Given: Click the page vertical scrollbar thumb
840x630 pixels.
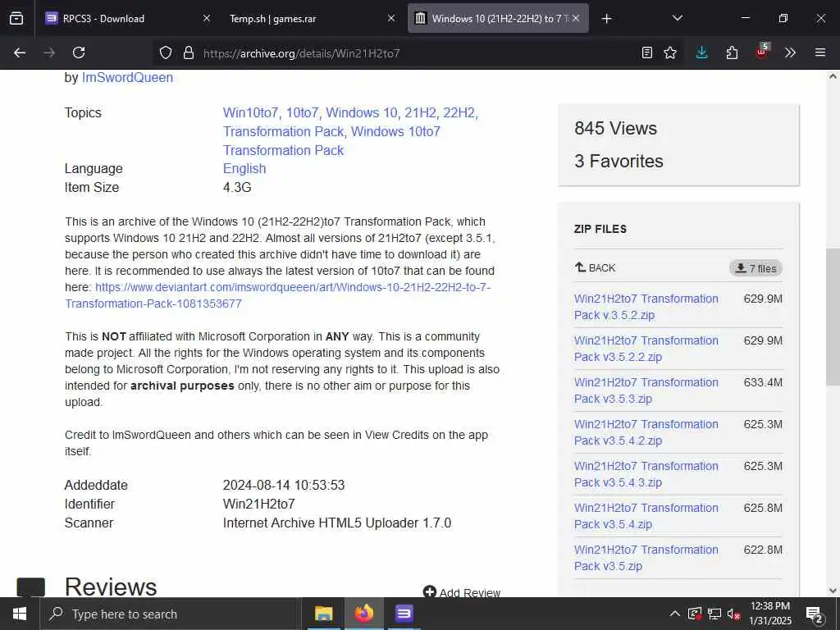Looking at the screenshot, I should coord(833,317).
